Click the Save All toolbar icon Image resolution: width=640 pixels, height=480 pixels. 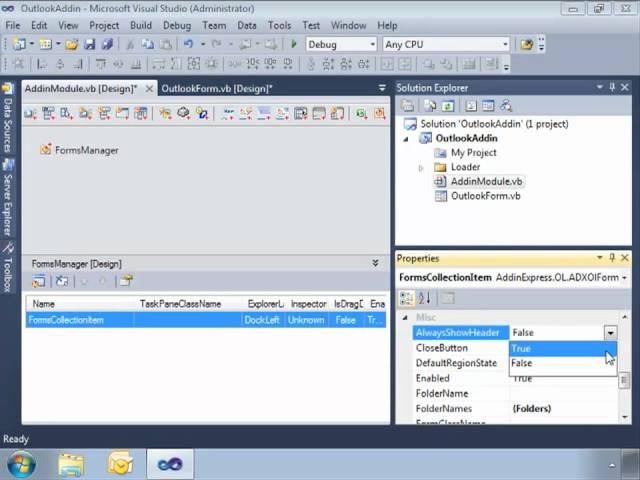(107, 44)
